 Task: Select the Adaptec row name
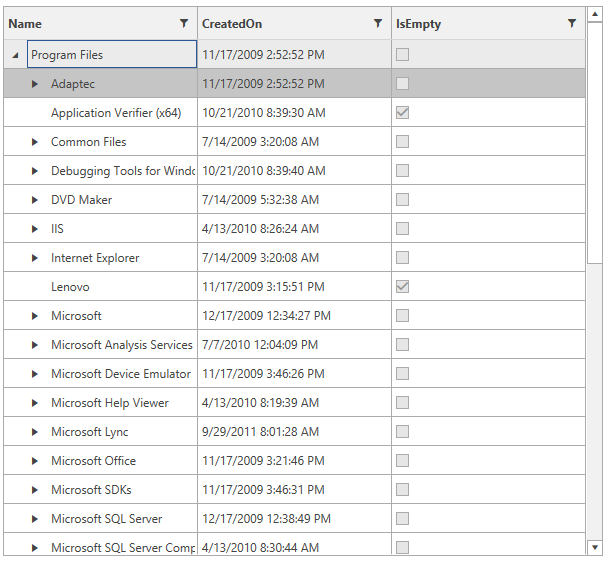(x=73, y=84)
